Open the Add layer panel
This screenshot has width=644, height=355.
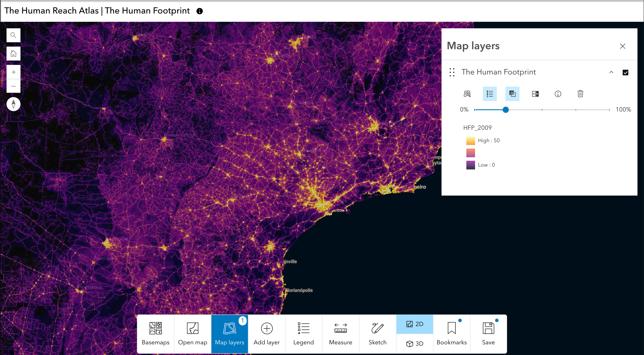(x=266, y=334)
